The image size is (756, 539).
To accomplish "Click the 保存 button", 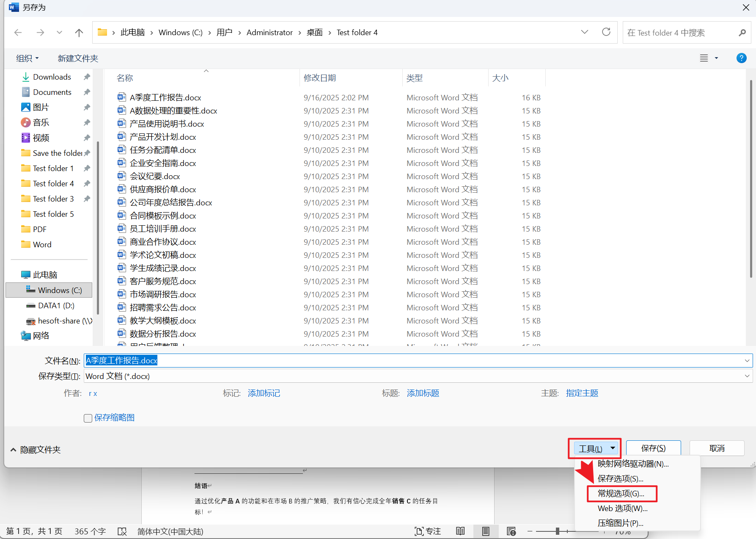I will point(653,448).
